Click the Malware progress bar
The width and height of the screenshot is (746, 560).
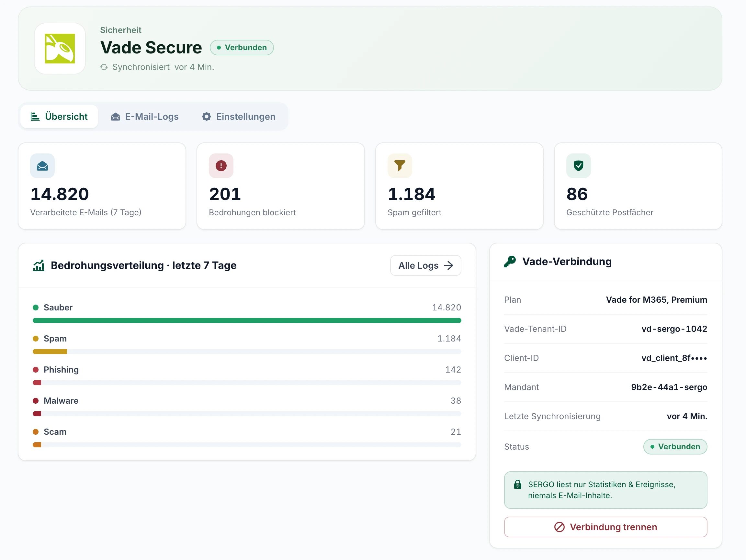click(247, 414)
